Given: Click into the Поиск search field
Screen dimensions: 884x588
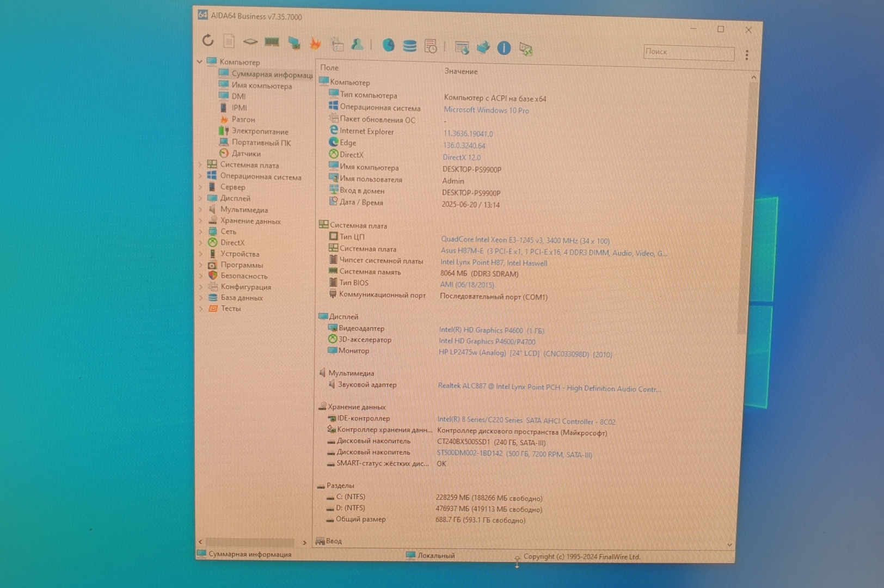Looking at the screenshot, I should coord(688,52).
